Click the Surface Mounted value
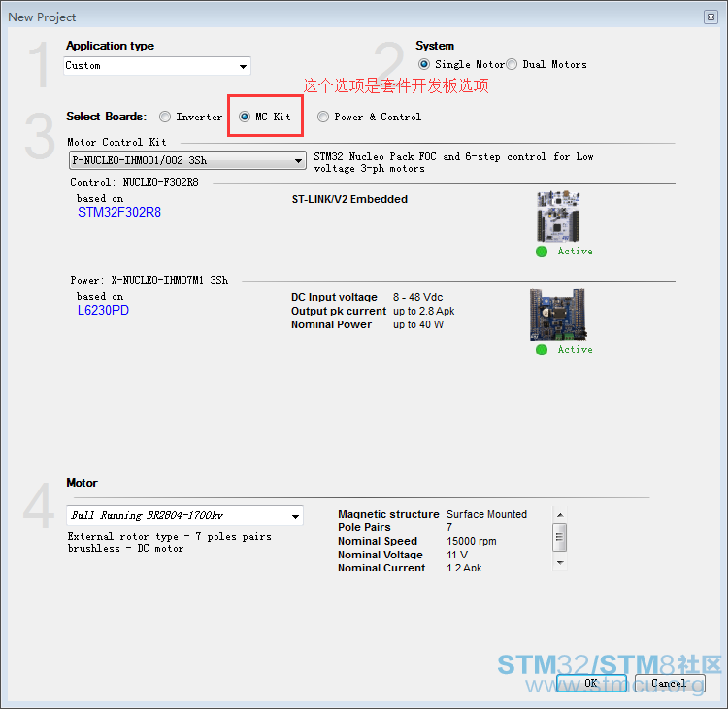The width and height of the screenshot is (728, 709). click(x=486, y=514)
